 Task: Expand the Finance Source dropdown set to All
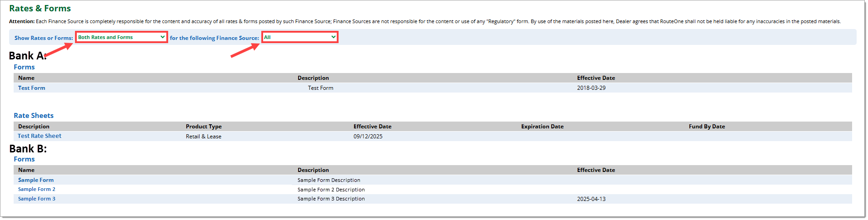pos(299,37)
